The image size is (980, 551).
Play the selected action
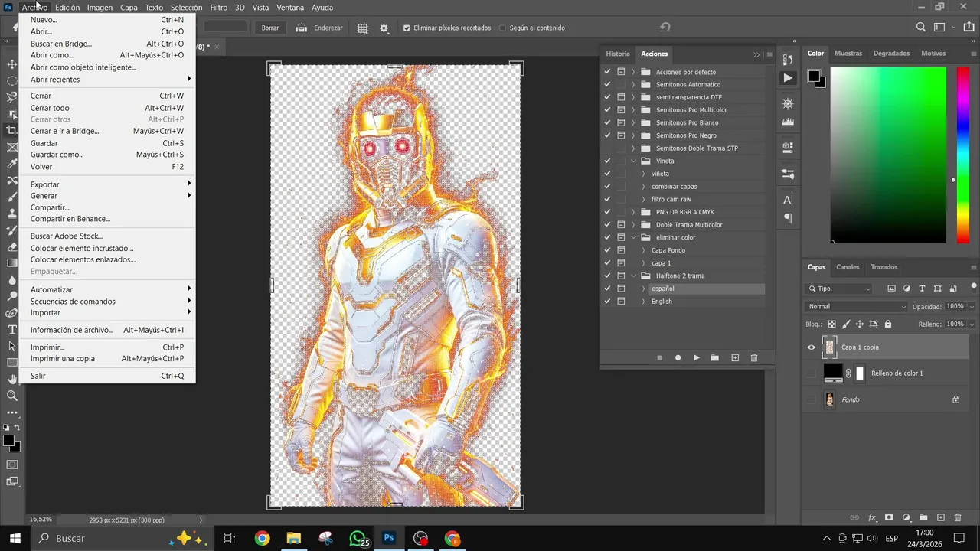coord(697,357)
